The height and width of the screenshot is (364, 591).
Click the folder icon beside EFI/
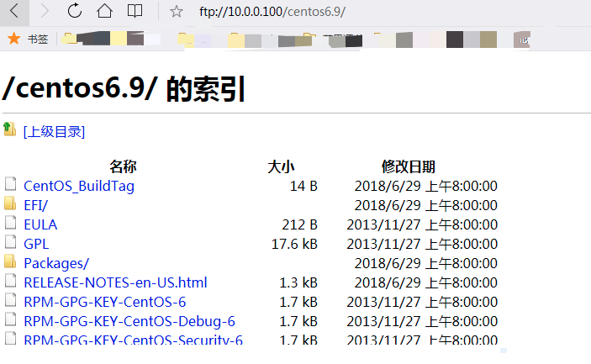pos(10,203)
